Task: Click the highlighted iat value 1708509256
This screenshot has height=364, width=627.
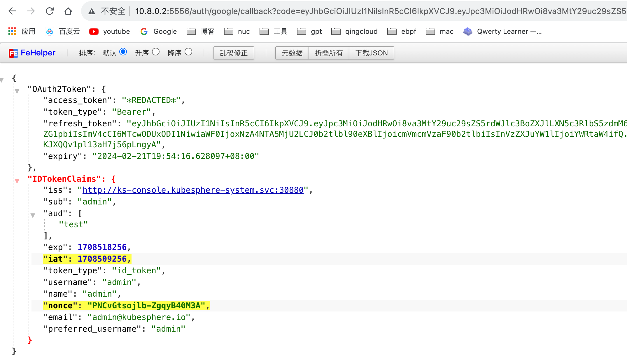Action: tap(102, 259)
